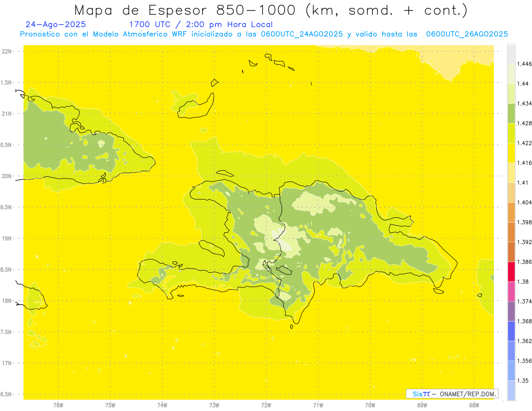
Task: Click the legend value 1.38
Action: tap(523, 282)
